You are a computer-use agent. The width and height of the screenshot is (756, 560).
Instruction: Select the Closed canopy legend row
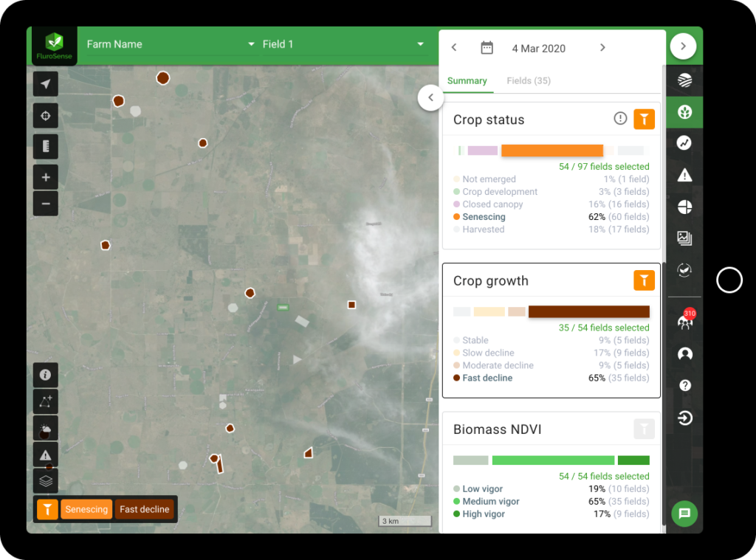click(x=551, y=204)
